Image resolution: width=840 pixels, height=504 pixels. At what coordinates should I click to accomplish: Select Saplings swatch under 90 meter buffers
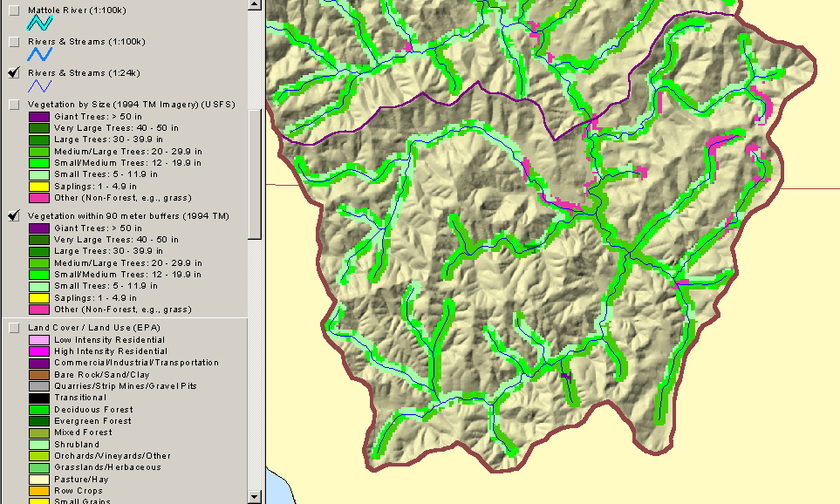(39, 298)
